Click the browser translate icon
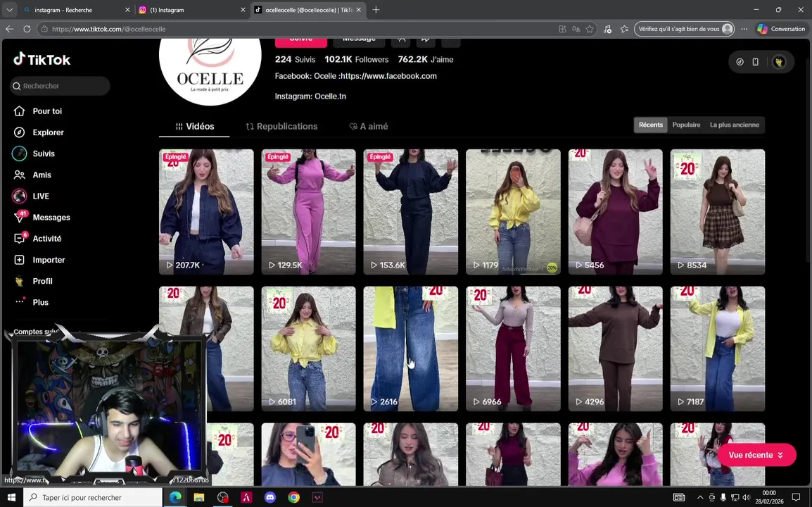The height and width of the screenshot is (507, 812). click(576, 29)
